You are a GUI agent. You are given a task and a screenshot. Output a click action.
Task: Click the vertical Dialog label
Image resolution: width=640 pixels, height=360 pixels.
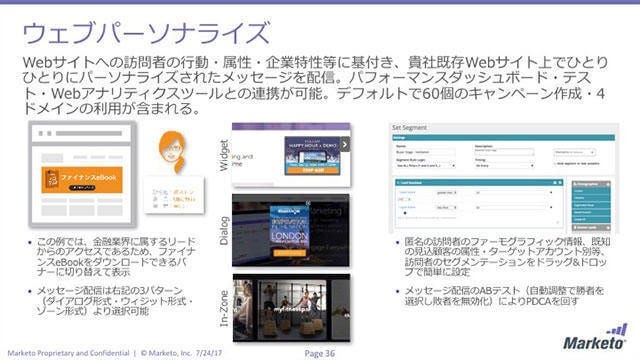click(x=224, y=231)
